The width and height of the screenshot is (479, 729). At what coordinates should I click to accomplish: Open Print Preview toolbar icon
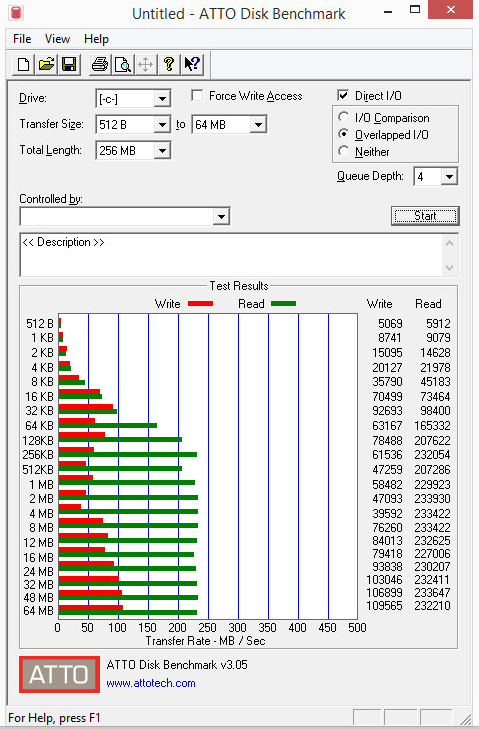[123, 64]
